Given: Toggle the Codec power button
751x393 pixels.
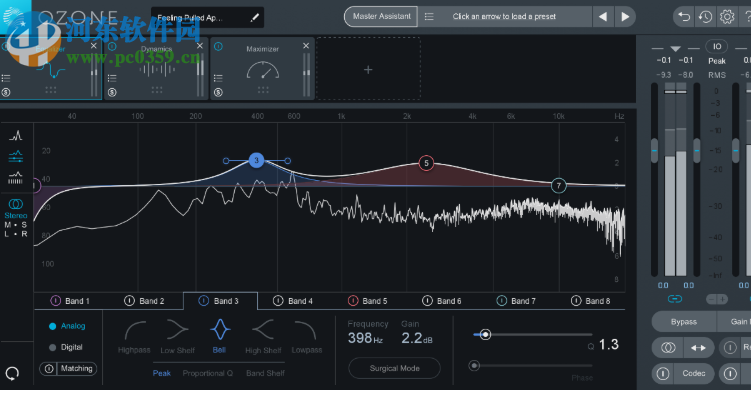Looking at the screenshot, I should [x=662, y=373].
